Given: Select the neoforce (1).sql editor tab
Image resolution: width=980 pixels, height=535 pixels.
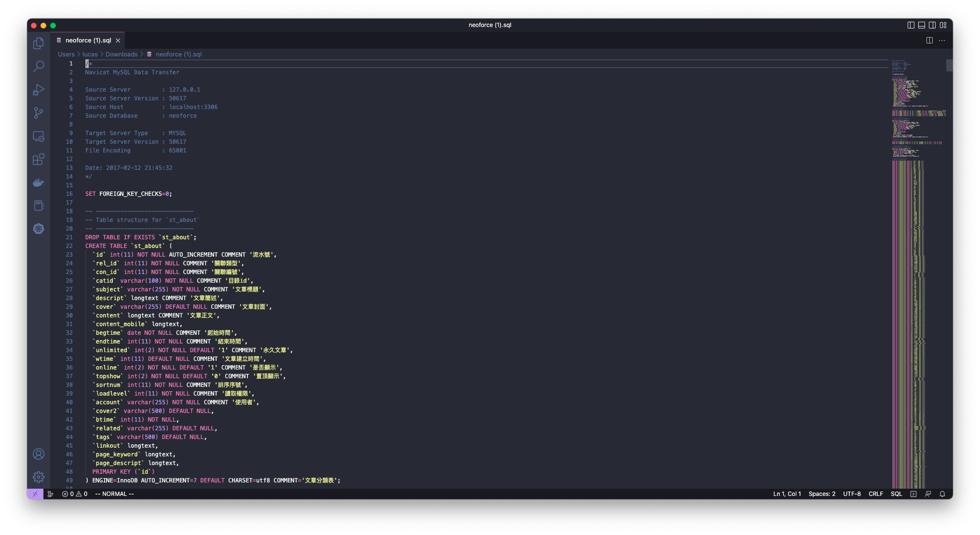Looking at the screenshot, I should point(88,41).
